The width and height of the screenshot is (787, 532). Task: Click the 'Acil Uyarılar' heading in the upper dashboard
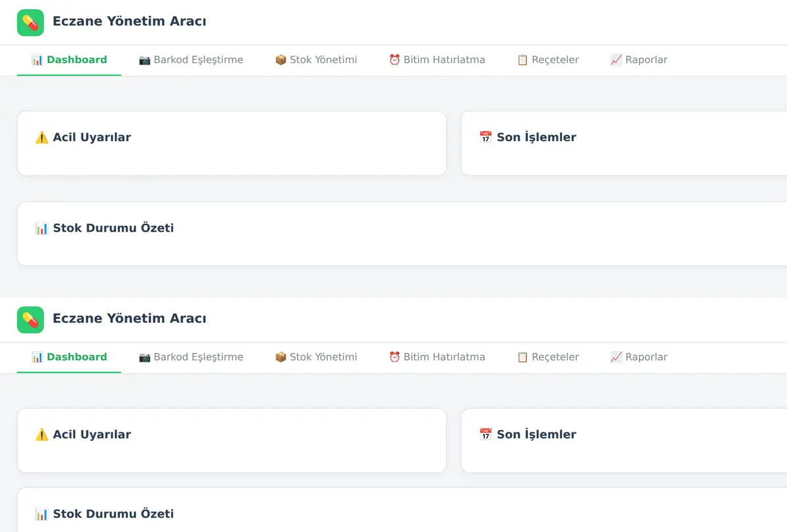pyautogui.click(x=83, y=137)
